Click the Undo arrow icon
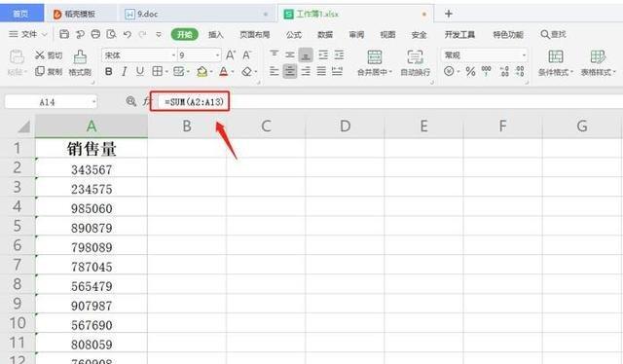The image size is (623, 364). point(128,35)
